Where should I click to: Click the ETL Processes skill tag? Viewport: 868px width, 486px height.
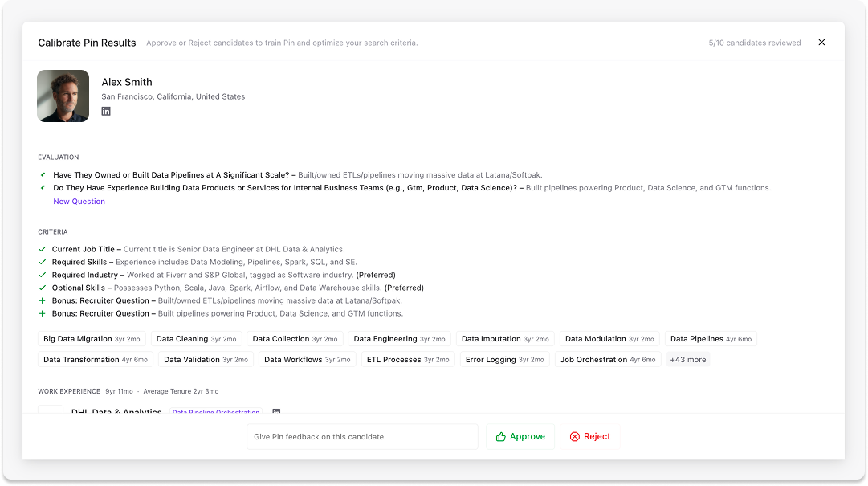408,360
